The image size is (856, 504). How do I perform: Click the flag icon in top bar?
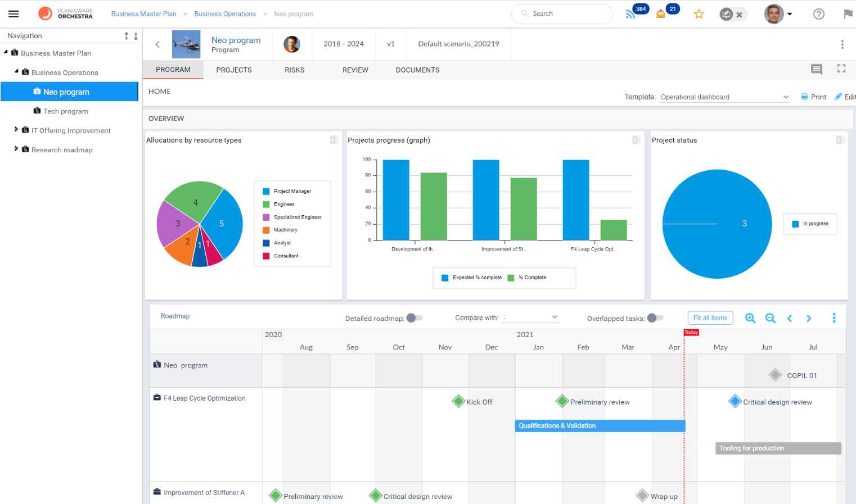coord(848,14)
